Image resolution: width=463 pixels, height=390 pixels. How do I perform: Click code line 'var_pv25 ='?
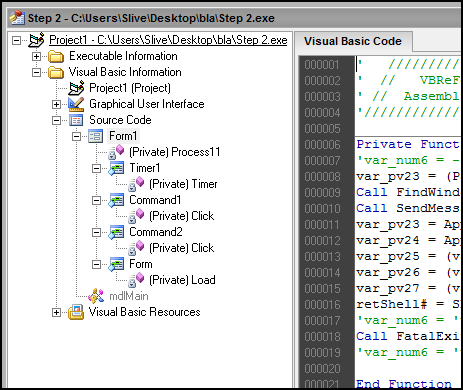[408, 256]
